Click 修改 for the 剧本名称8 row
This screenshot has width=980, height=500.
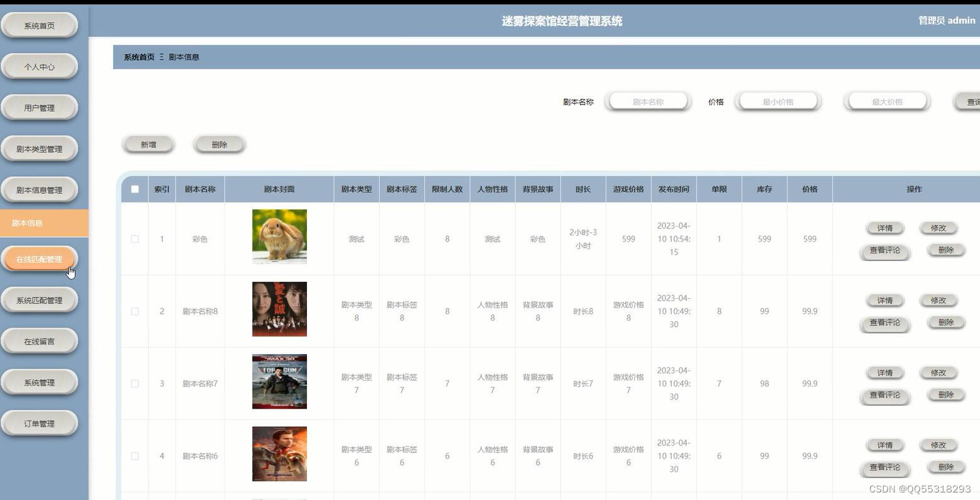tap(938, 301)
